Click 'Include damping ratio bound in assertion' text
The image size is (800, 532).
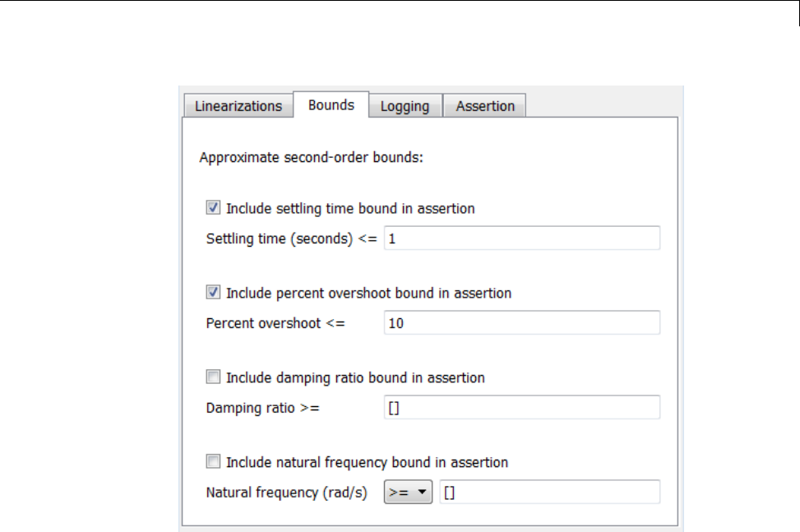355,378
